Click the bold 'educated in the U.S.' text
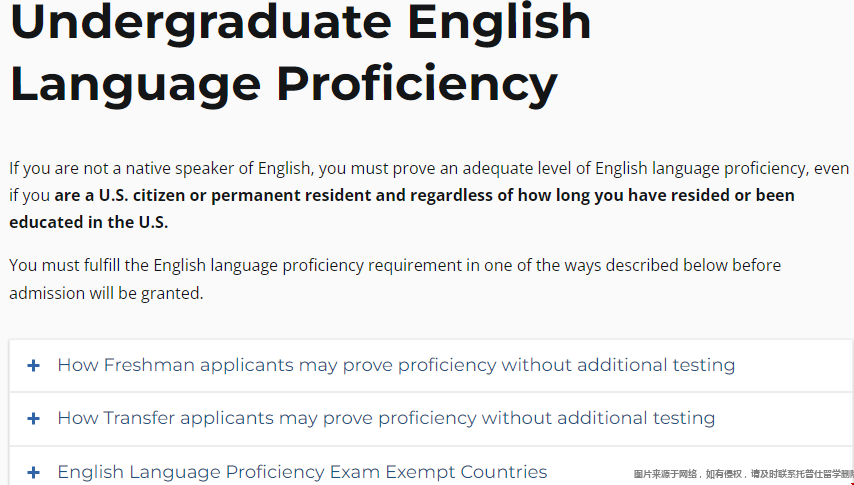Screen dimensions: 854x485 (89, 222)
